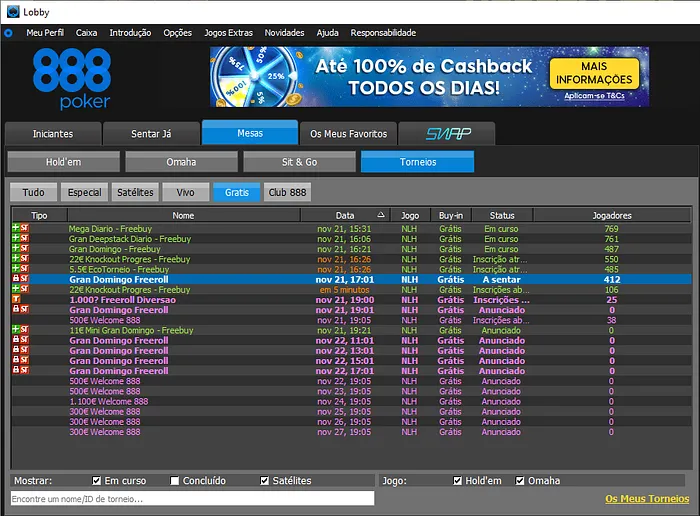Open the Jogos Extras menu
Image resolution: width=700 pixels, height=516 pixels.
tap(229, 33)
